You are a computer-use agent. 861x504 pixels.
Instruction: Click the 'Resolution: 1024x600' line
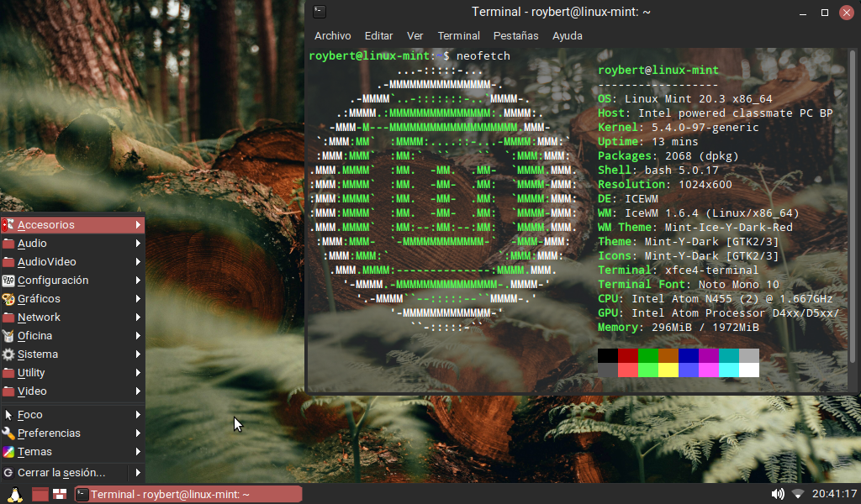tap(664, 184)
